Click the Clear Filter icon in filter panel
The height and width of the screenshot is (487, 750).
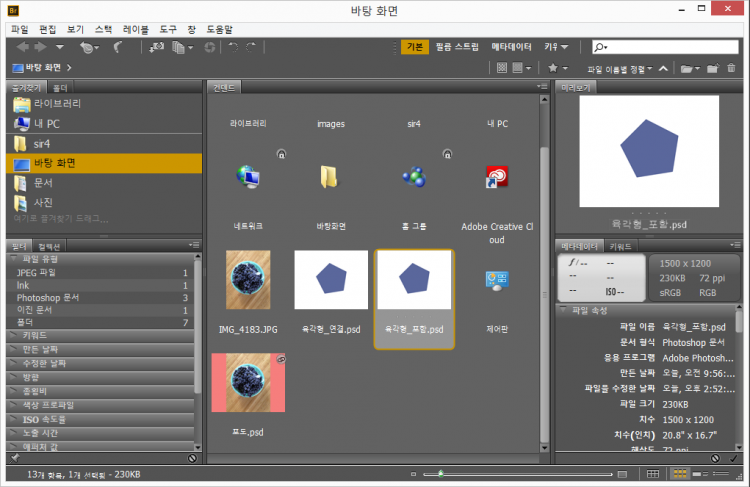[192, 458]
